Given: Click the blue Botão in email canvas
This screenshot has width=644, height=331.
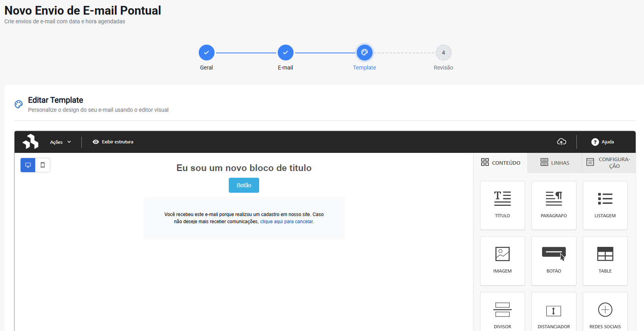Looking at the screenshot, I should [244, 185].
